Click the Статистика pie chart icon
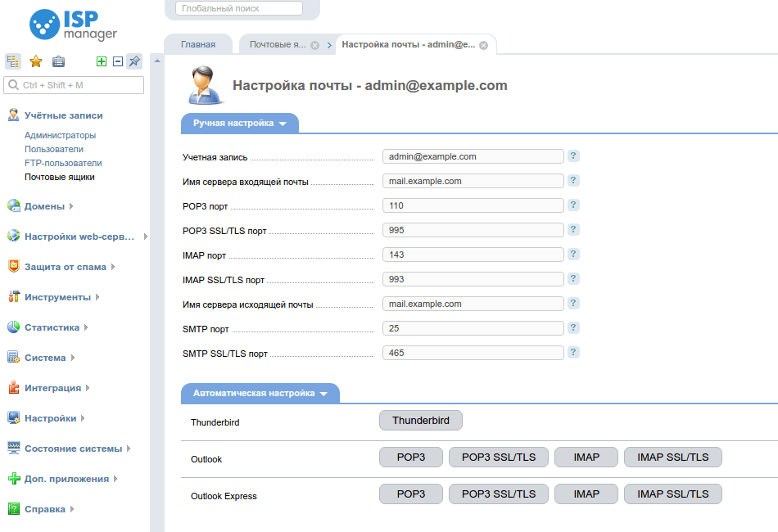Viewport: 778px width, 532px height. (13, 327)
